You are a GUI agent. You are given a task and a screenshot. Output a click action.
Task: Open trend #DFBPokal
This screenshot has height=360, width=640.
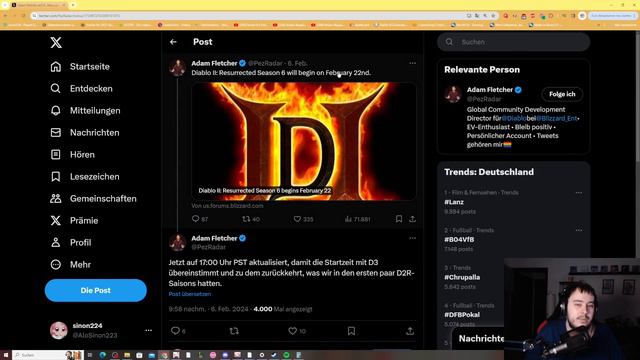(x=462, y=315)
